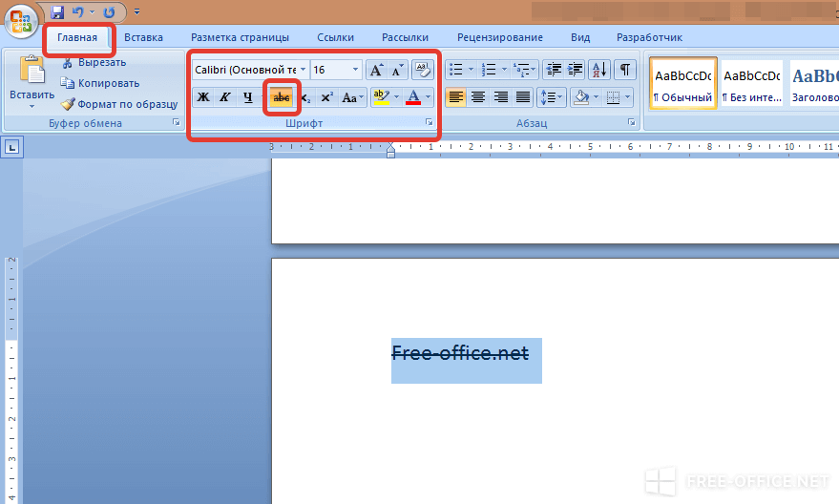
Task: Apply red font color
Action: click(x=413, y=97)
